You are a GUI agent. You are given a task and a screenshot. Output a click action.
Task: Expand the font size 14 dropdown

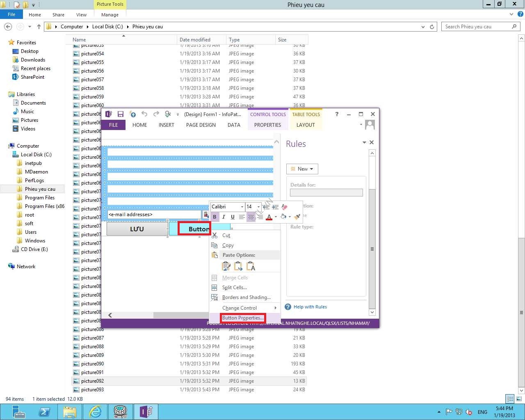(258, 207)
